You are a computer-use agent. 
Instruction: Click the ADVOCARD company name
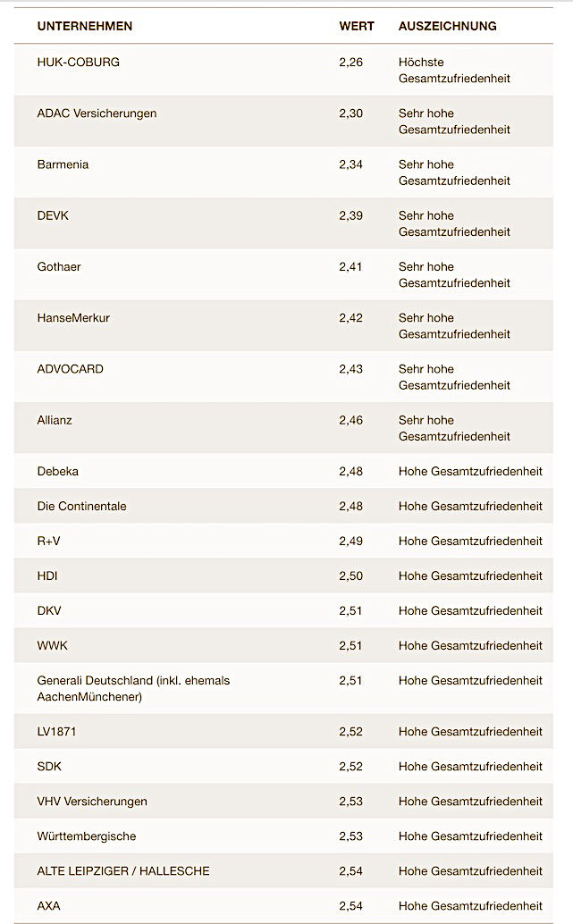71,368
